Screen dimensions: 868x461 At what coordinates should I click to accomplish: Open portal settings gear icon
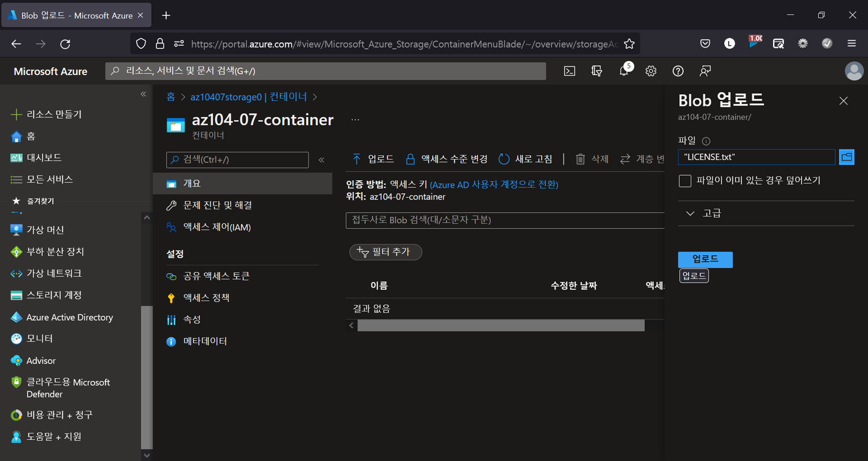(651, 71)
